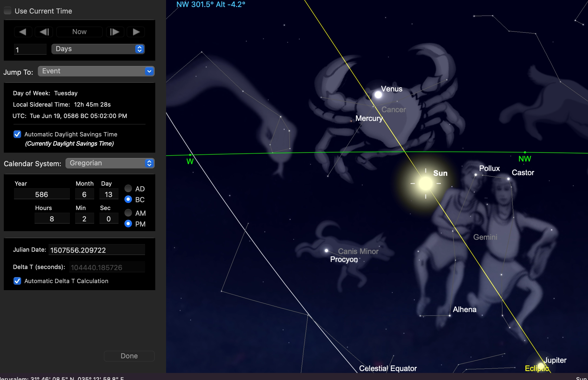The image size is (588, 380).
Task: Click the Sec input field
Action: (109, 219)
